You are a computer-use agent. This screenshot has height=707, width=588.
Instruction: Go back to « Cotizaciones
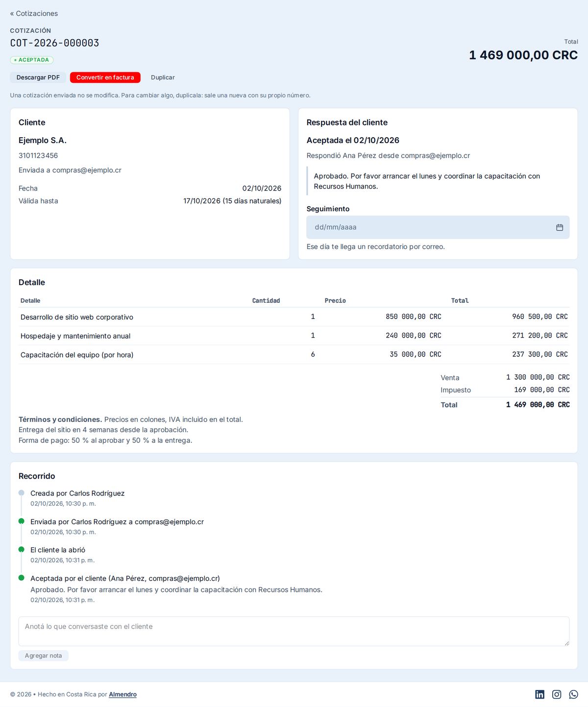[34, 14]
